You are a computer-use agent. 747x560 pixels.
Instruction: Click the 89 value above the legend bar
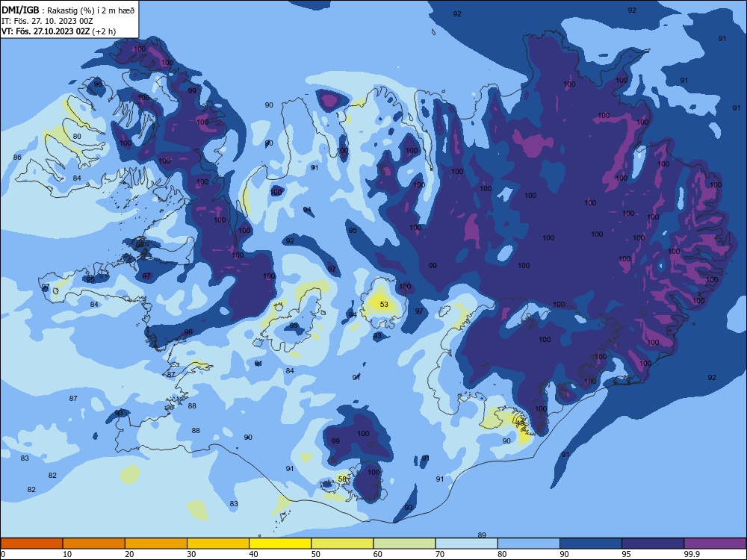pos(482,535)
